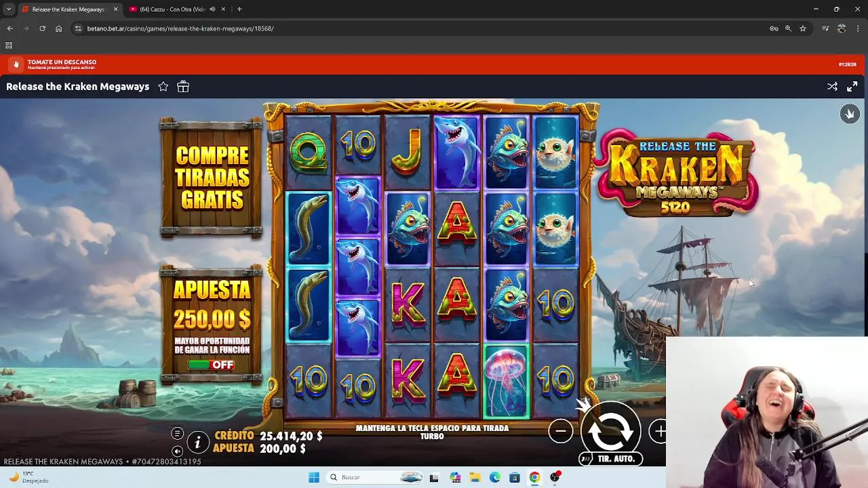The width and height of the screenshot is (868, 488).
Task: Close the Release the Kraken Megaways tab
Action: (115, 9)
